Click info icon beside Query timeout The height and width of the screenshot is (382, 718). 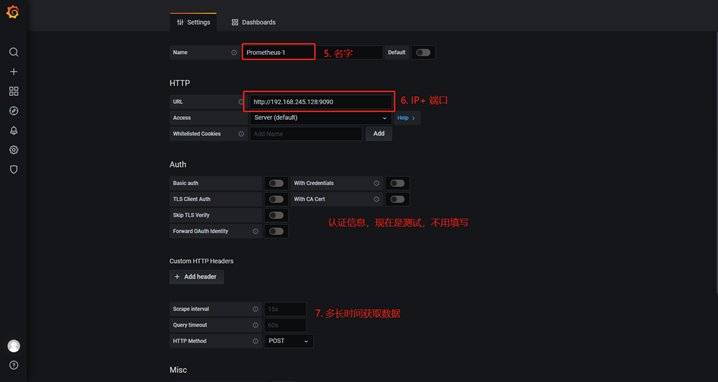[256, 325]
